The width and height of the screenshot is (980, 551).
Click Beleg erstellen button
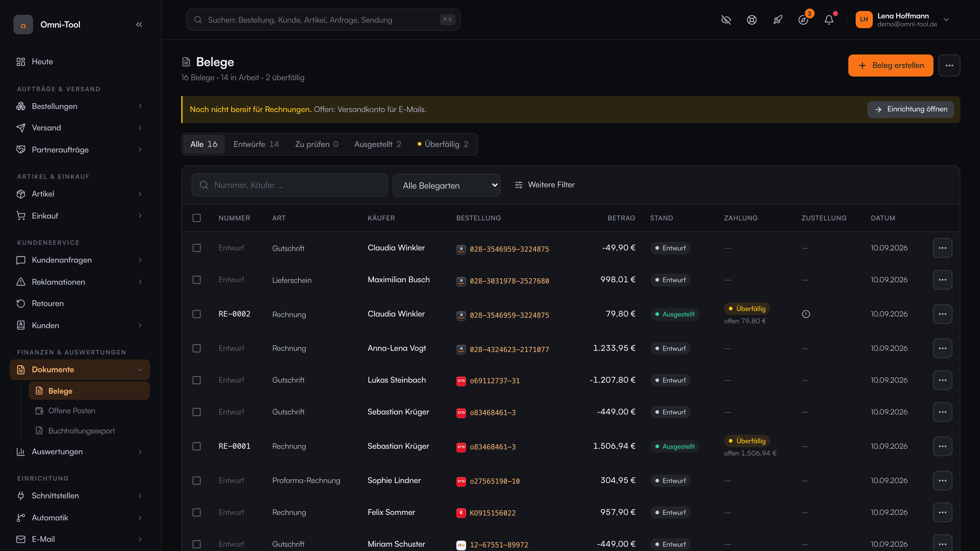891,66
